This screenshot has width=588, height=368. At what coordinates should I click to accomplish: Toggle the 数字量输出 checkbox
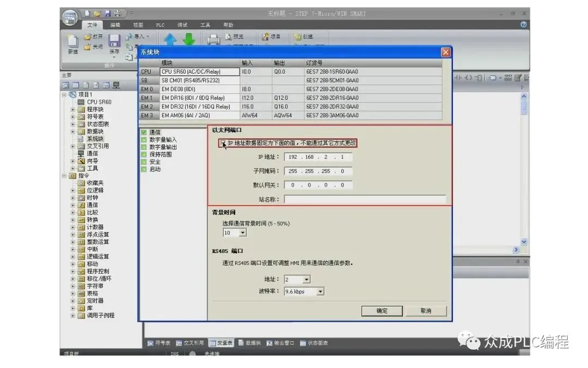[x=144, y=147]
